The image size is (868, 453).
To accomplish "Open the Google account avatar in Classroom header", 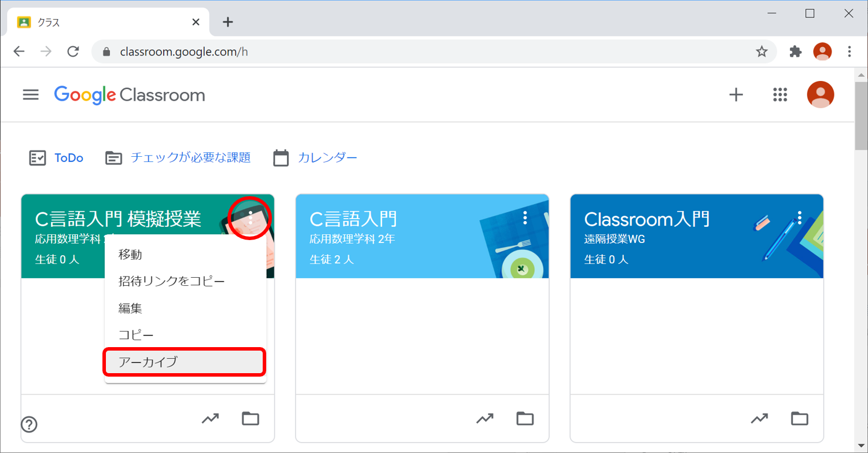I will coord(821,95).
